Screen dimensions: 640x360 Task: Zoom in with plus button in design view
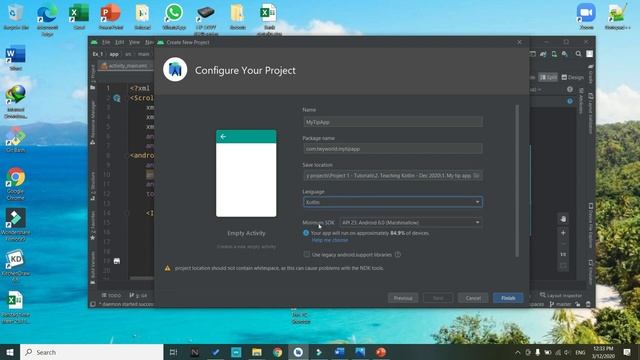(x=563, y=233)
